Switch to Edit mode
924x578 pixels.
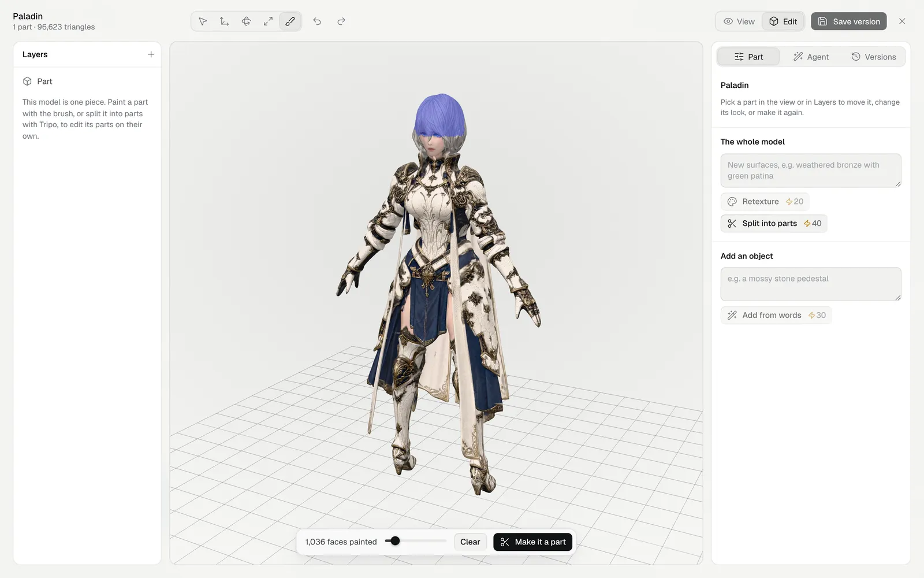pyautogui.click(x=783, y=21)
